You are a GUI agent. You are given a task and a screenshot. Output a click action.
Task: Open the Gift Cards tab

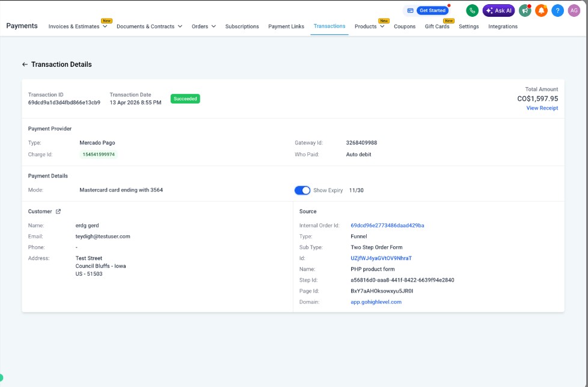click(x=437, y=26)
